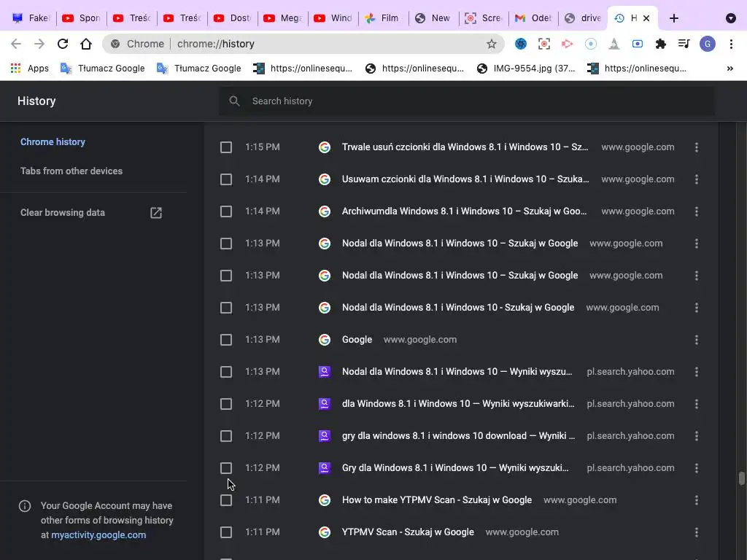
Task: Click the gray cone-shaped extension icon
Action: [x=614, y=44]
